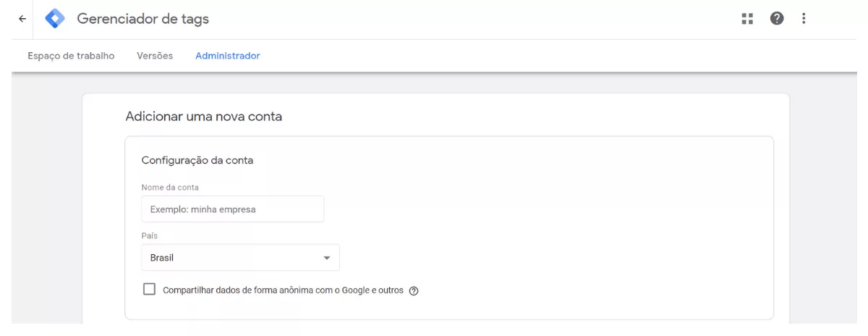Focus the Nome da conta input field
This screenshot has width=868, height=336.
(232, 209)
